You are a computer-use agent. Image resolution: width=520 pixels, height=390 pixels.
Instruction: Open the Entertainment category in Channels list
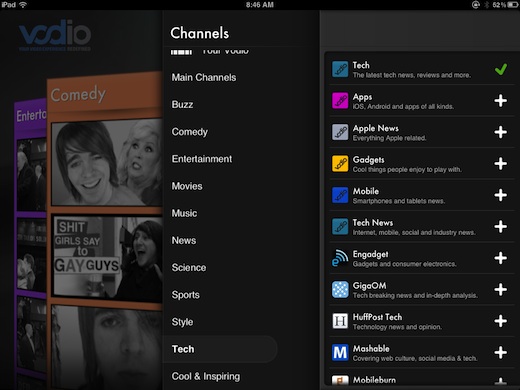[202, 159]
